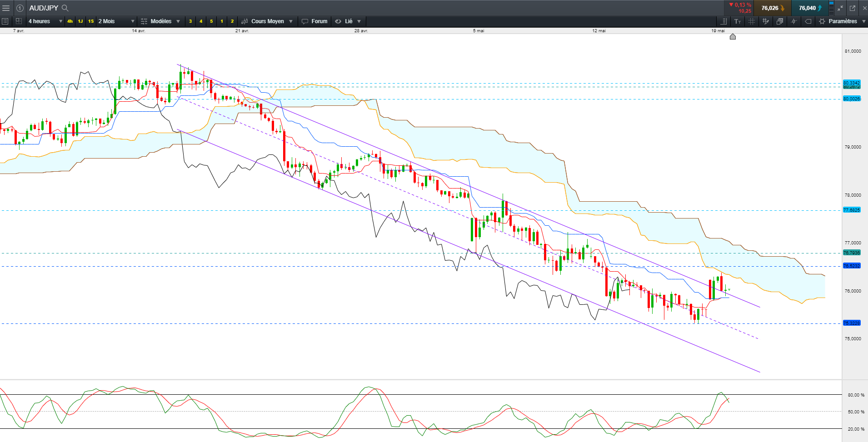Switch to 4h timeframe shortcut
868x442 pixels.
pos(70,21)
